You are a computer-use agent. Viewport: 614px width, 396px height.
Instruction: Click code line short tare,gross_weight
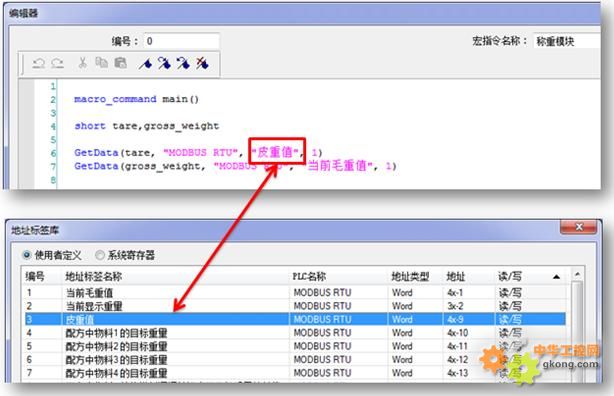click(146, 126)
